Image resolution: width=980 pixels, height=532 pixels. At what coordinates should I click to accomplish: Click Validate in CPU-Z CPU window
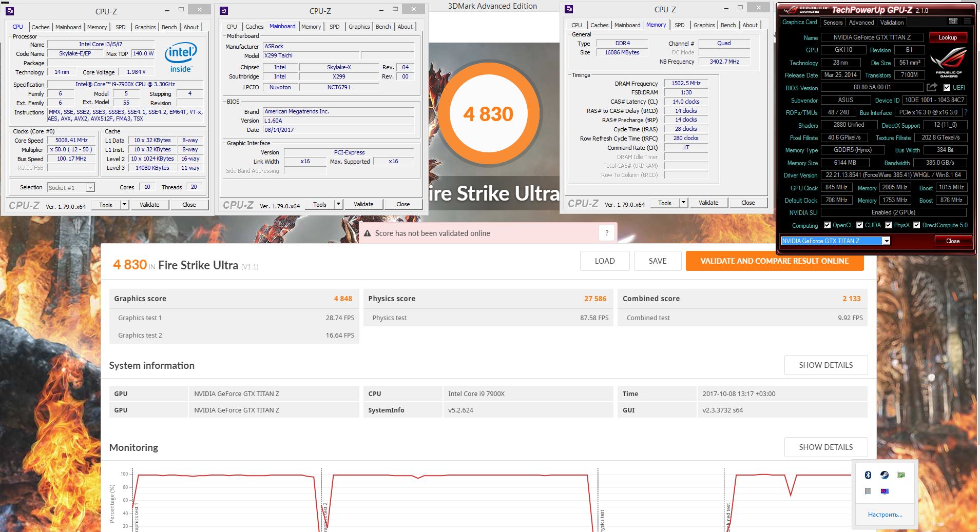[149, 205]
